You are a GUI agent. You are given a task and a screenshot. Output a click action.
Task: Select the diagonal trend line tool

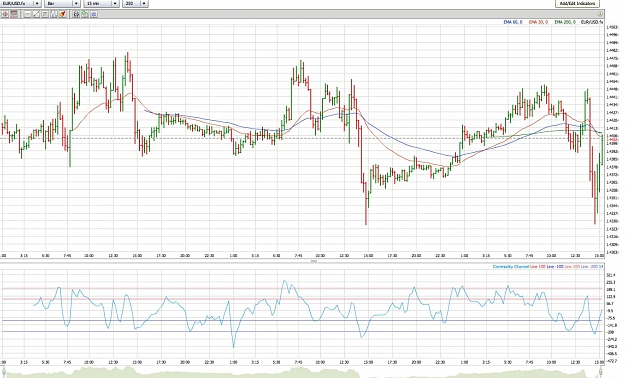click(36, 14)
